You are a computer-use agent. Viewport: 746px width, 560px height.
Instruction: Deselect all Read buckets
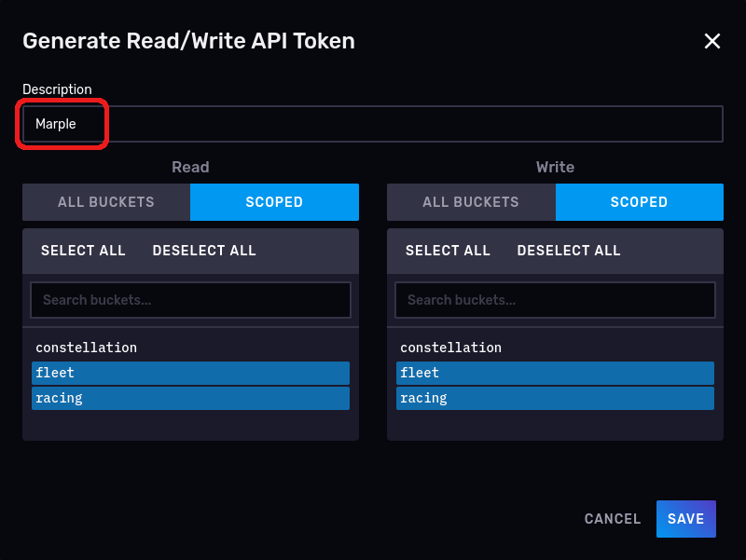pyautogui.click(x=204, y=251)
